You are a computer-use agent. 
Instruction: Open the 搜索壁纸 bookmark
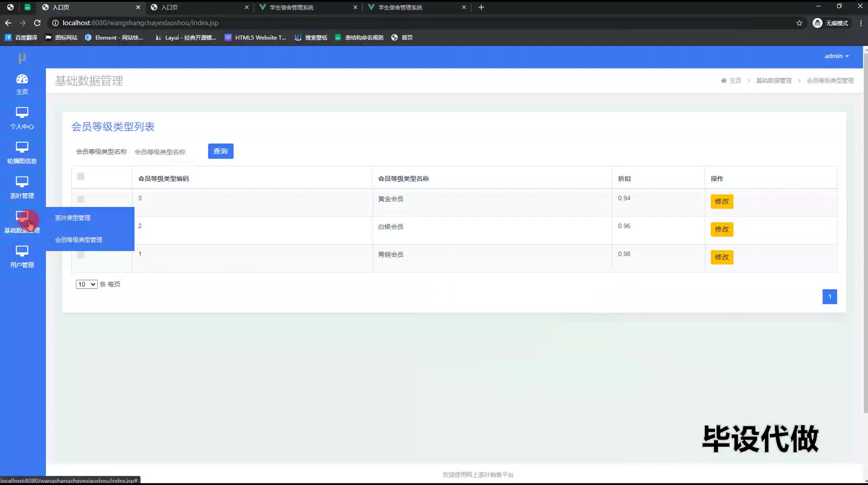click(311, 38)
